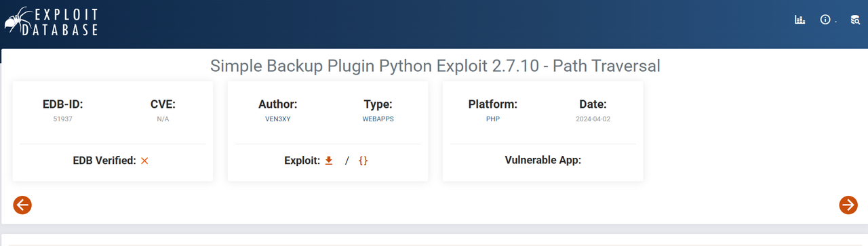Filter by WEBAPPS type link

click(x=378, y=119)
